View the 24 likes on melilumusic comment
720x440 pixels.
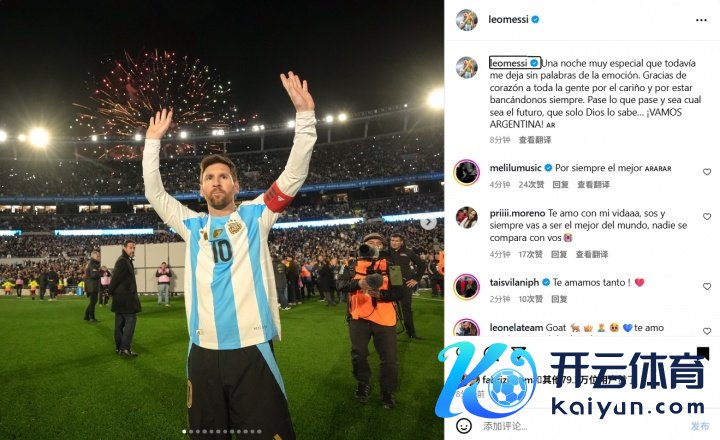(x=531, y=185)
